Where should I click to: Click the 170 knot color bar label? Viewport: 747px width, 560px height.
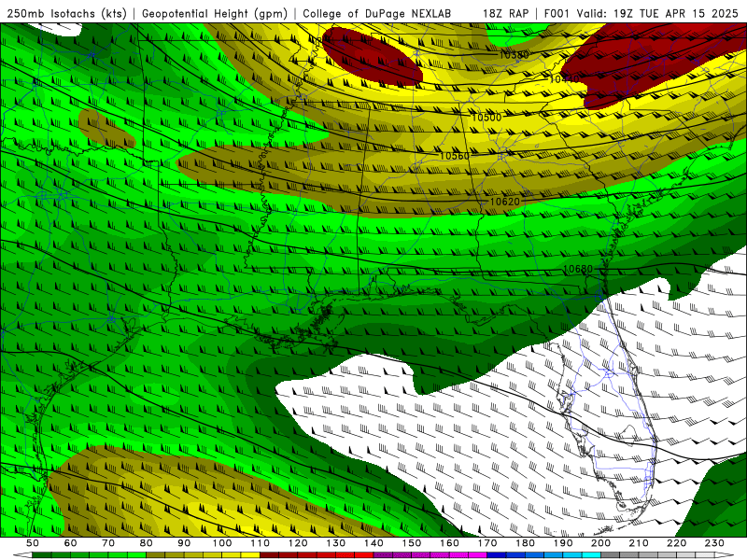click(487, 543)
